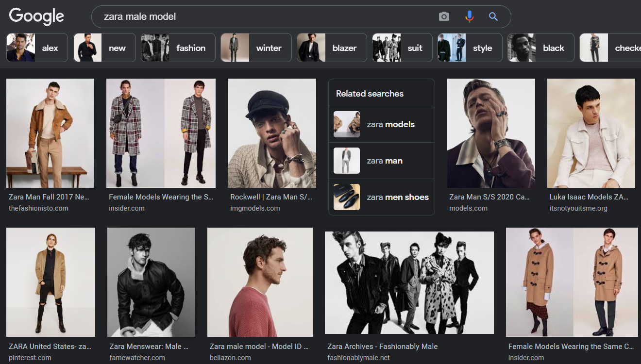
Task: Open related search 'zara man'
Action: pos(382,161)
